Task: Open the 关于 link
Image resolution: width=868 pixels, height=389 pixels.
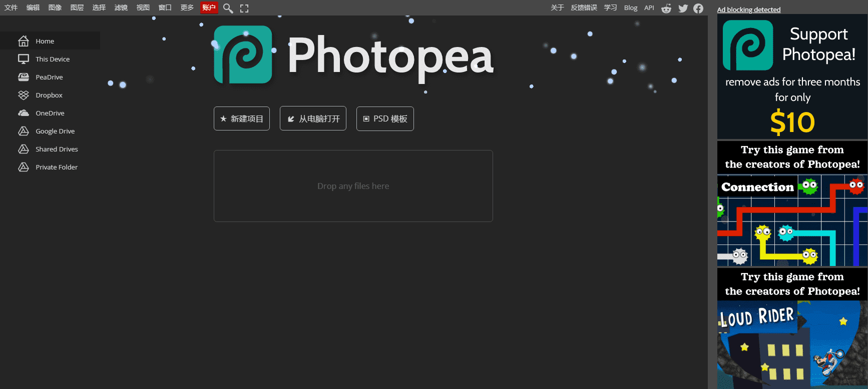Action: (x=557, y=7)
